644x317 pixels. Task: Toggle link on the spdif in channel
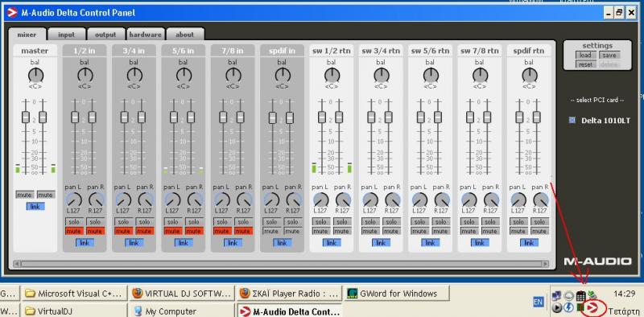282,243
